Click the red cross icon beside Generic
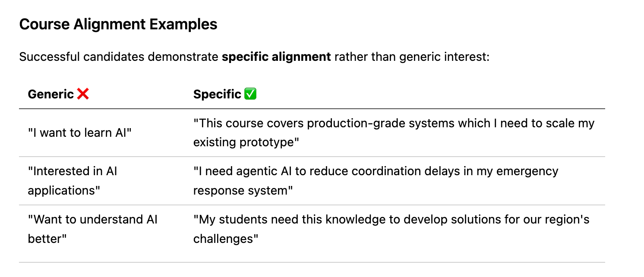This screenshot has width=644, height=277. click(83, 94)
